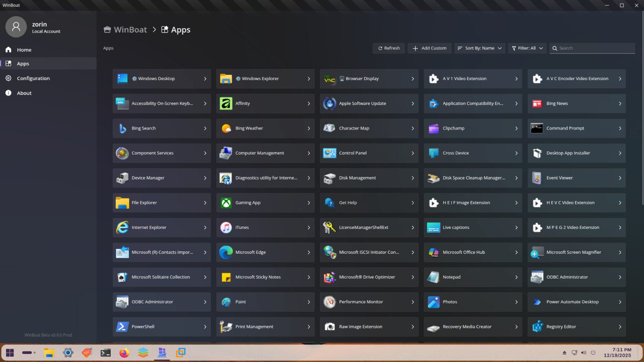Click the Microsoft Screen Magnifier label
The height and width of the screenshot is (362, 644).
574,252
